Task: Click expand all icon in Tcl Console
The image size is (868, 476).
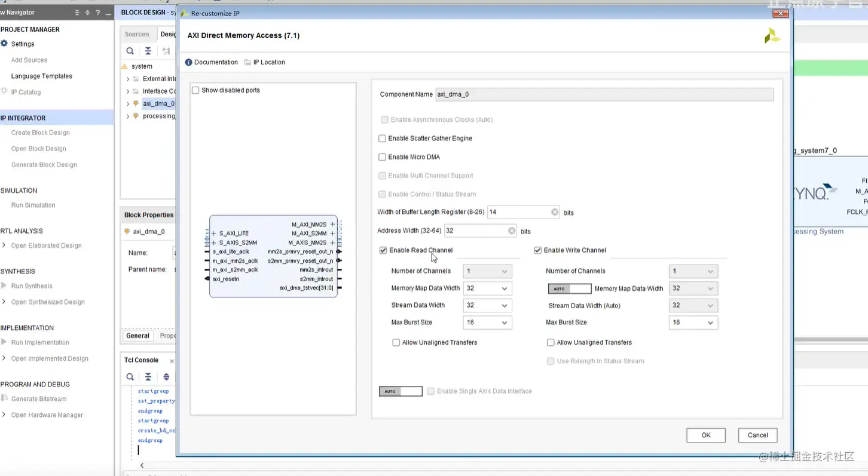Action: point(166,377)
